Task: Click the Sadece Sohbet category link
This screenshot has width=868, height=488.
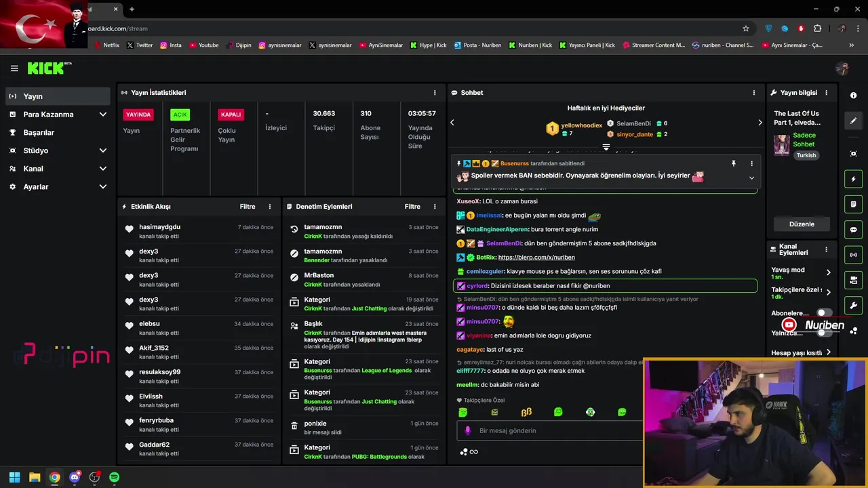Action: (x=804, y=140)
